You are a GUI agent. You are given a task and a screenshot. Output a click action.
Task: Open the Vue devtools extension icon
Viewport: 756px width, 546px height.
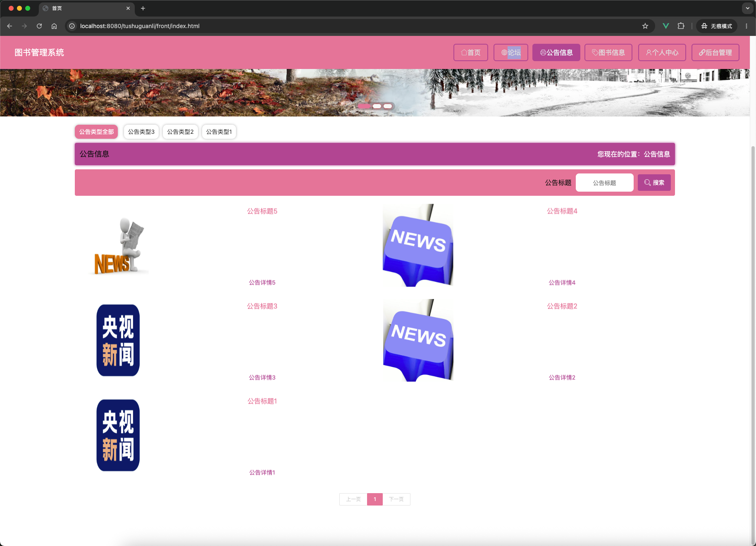[666, 26]
